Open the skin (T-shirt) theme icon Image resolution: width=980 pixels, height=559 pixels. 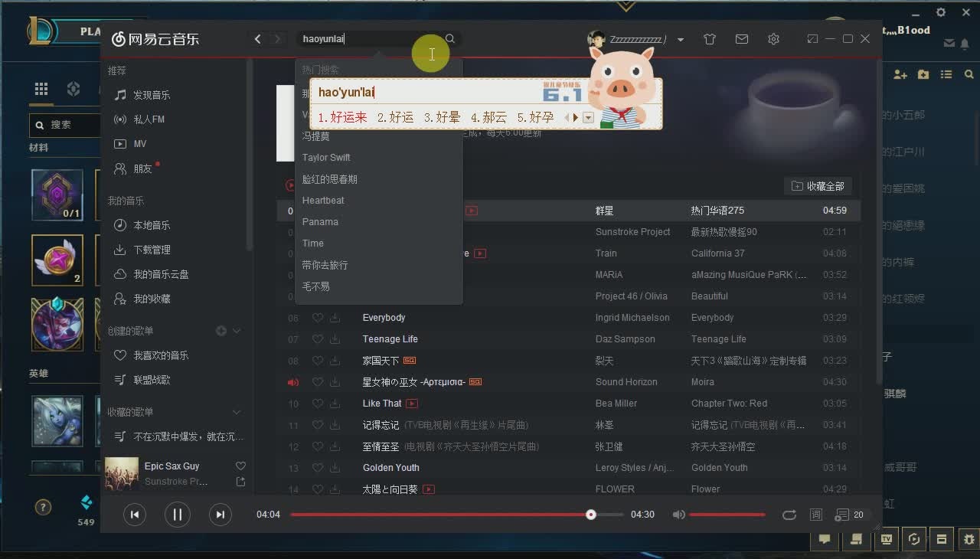click(x=710, y=39)
